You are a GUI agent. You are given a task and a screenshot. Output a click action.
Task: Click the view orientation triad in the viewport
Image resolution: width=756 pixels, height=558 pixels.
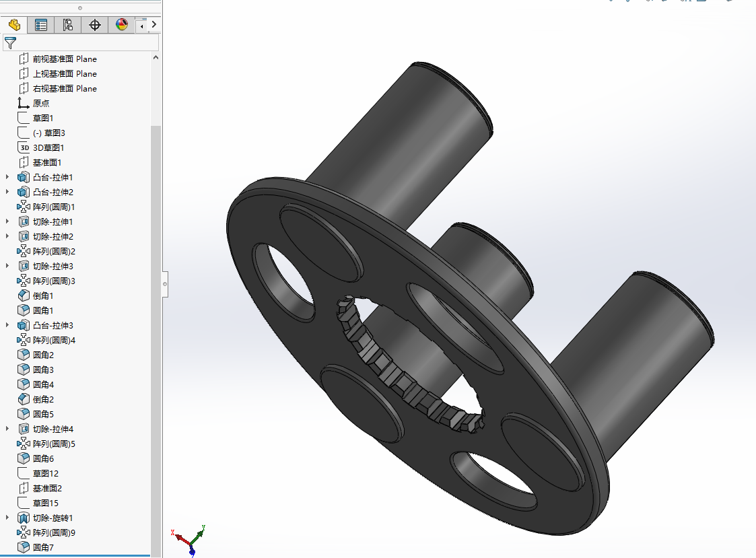pos(190,540)
